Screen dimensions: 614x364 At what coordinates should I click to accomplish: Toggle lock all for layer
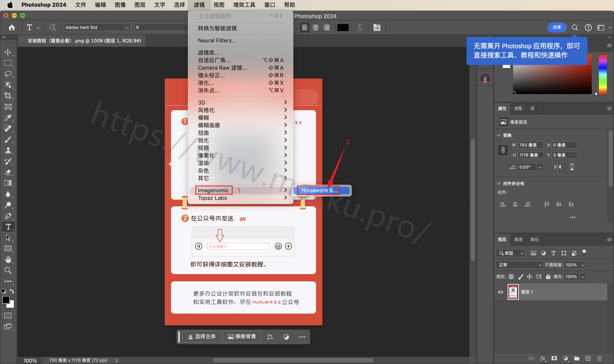(x=548, y=277)
